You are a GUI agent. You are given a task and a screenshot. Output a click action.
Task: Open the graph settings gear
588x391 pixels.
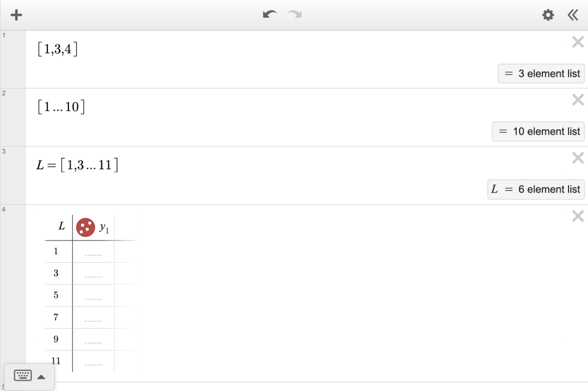coord(548,15)
